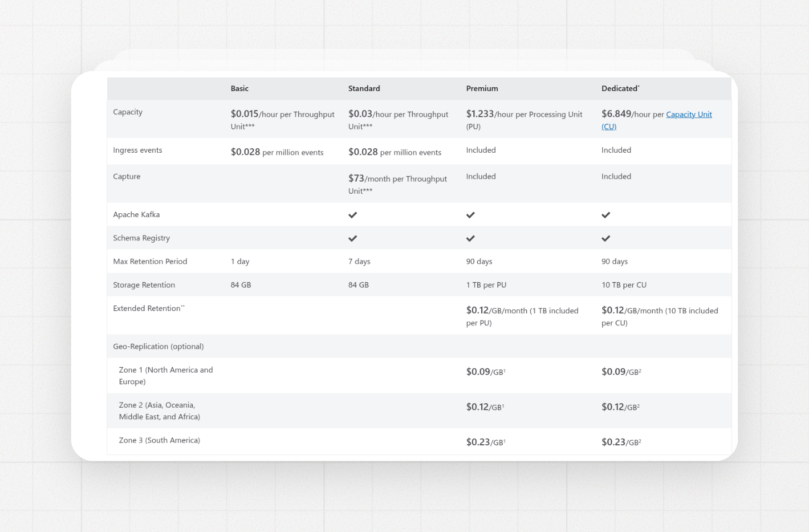Click the Standard $0.03/hour capacity price
809x532 pixels.
[x=398, y=119]
